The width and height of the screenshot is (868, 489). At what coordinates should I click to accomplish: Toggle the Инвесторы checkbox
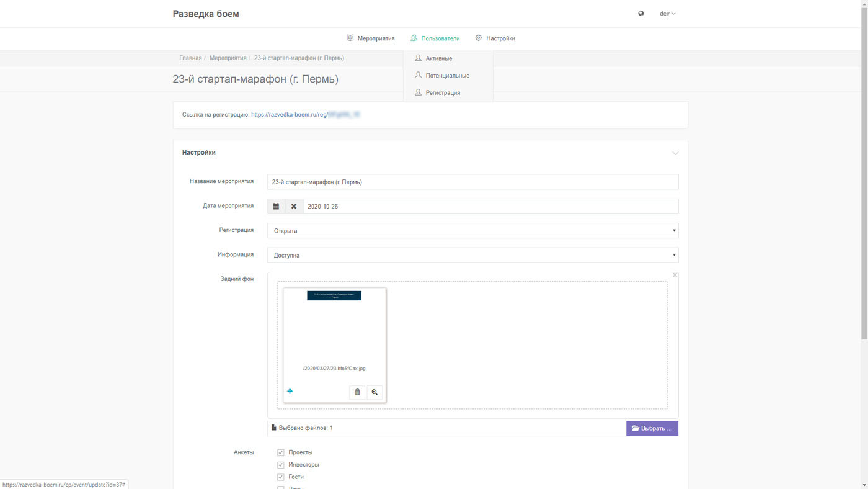coord(281,465)
